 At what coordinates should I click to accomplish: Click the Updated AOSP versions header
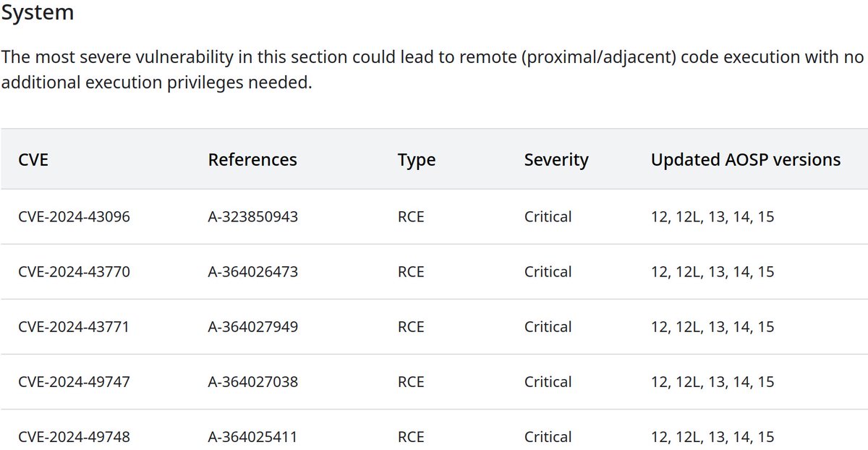(746, 159)
